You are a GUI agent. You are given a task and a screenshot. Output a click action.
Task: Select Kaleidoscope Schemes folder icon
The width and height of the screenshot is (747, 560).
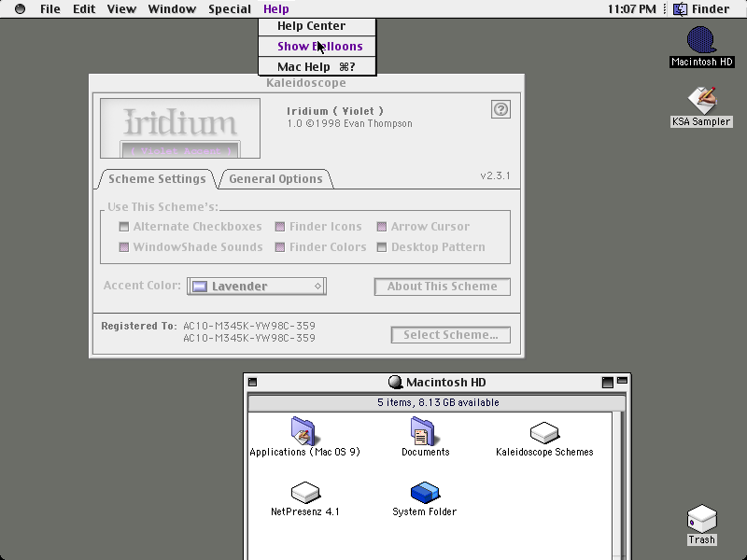(544, 432)
